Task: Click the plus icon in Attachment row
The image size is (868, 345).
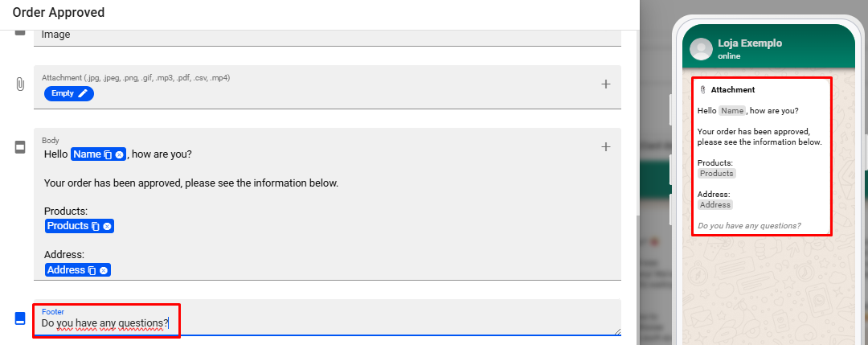Action: 606,84
